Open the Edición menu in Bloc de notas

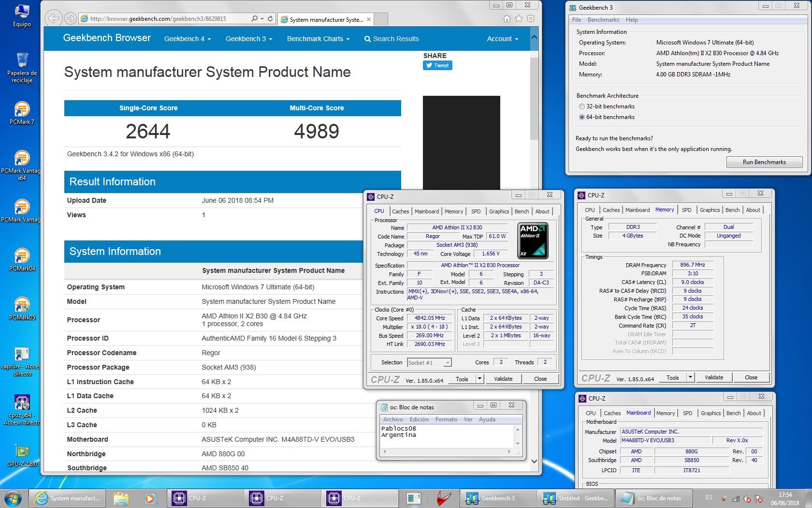pos(419,419)
